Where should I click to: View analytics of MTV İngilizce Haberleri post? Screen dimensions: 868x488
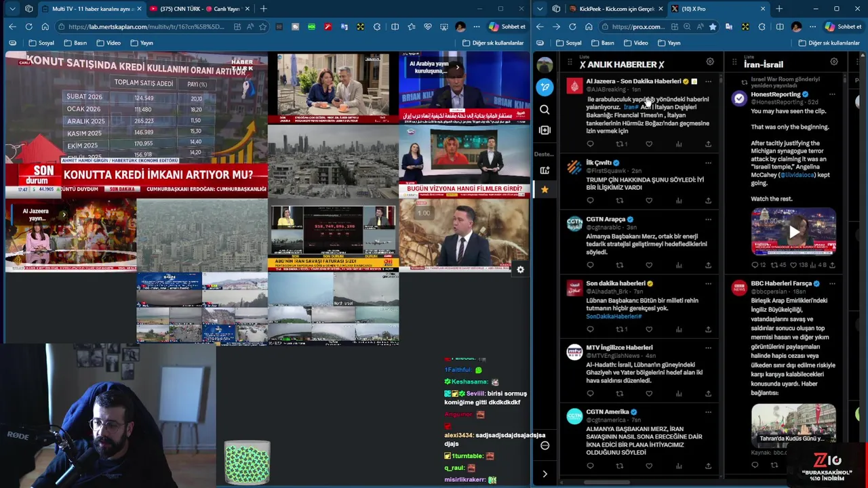[x=679, y=393]
